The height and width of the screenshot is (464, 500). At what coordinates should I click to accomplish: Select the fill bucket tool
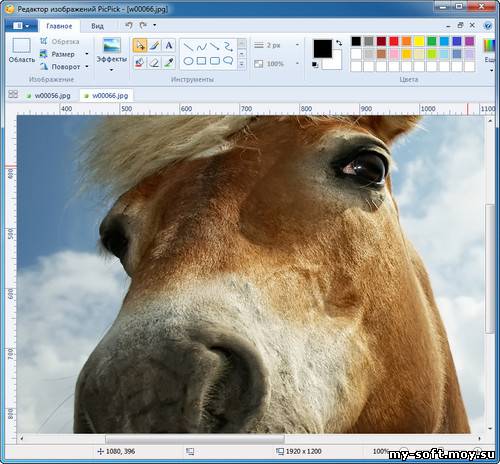(140, 62)
